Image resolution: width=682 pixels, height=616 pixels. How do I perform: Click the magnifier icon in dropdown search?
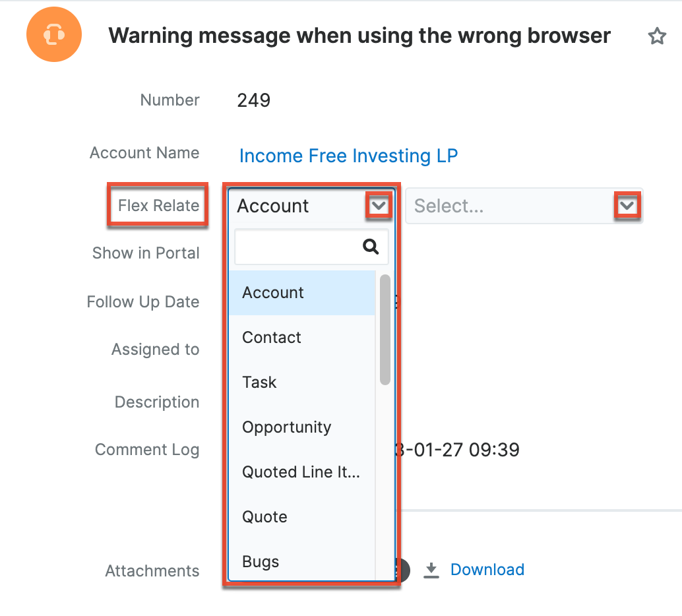tap(371, 247)
